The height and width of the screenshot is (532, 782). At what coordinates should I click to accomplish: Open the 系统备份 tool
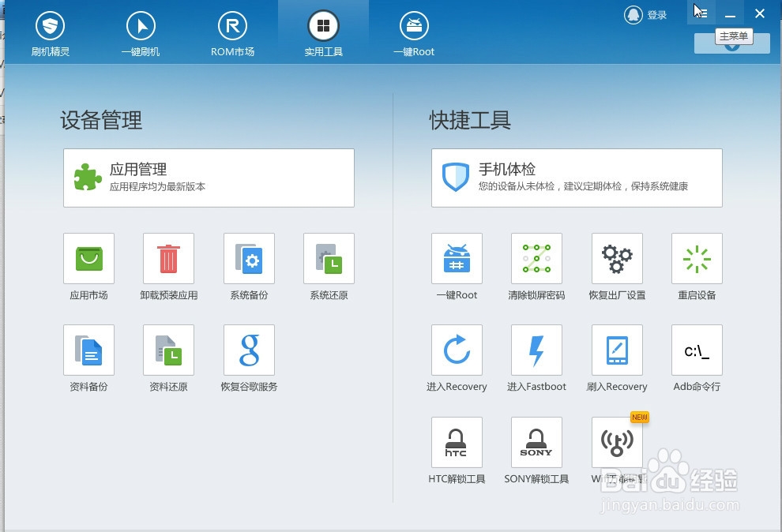[249, 259]
